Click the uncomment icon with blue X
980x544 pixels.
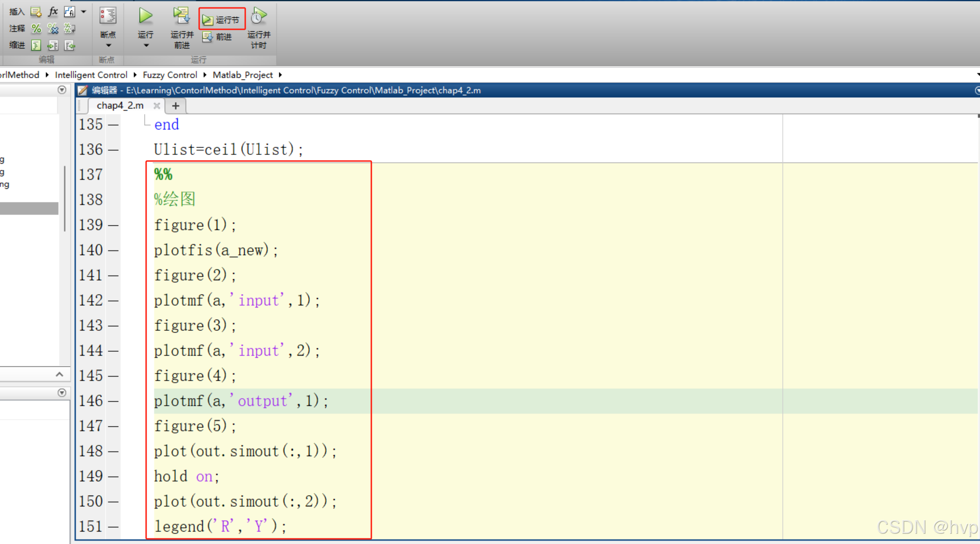[x=53, y=29]
